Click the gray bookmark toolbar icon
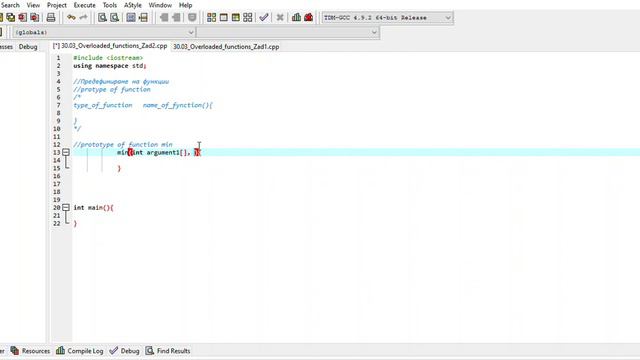This screenshot has height=360, width=640. pos(192,17)
